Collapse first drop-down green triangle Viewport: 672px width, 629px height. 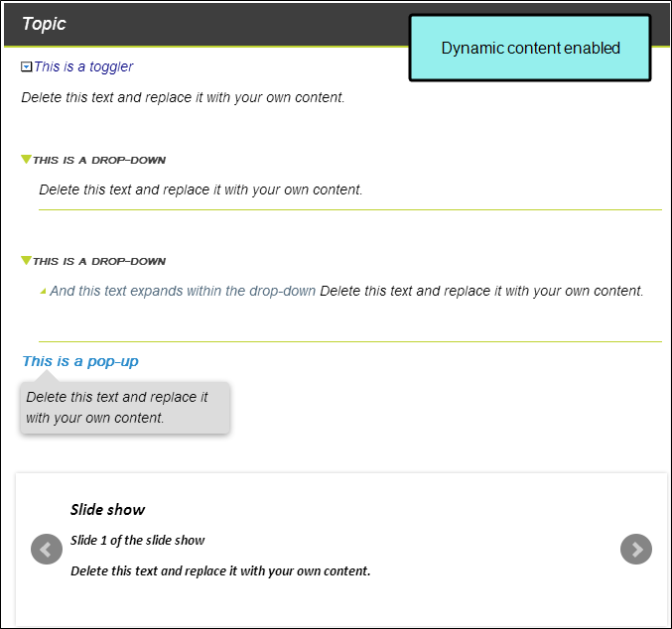tap(26, 159)
